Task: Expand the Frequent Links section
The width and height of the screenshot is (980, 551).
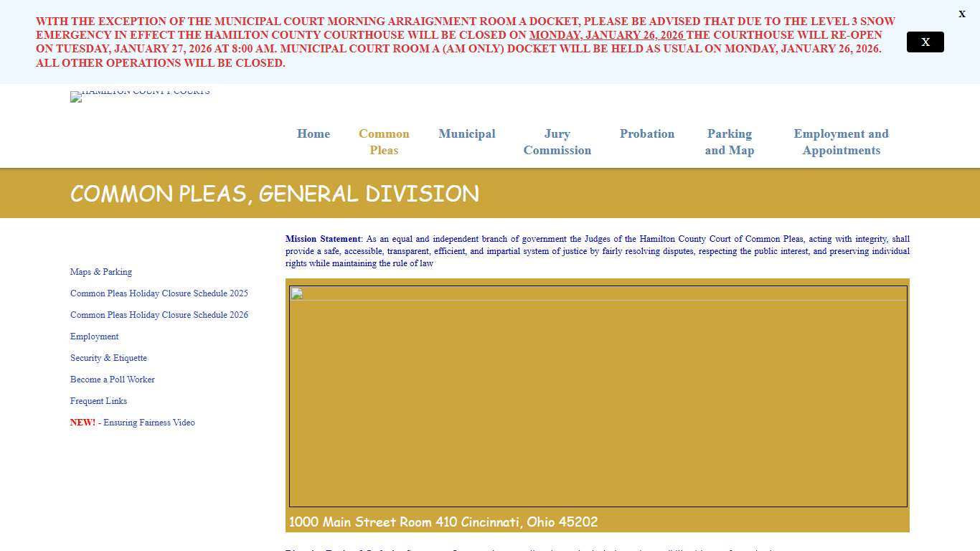Action: tap(98, 401)
